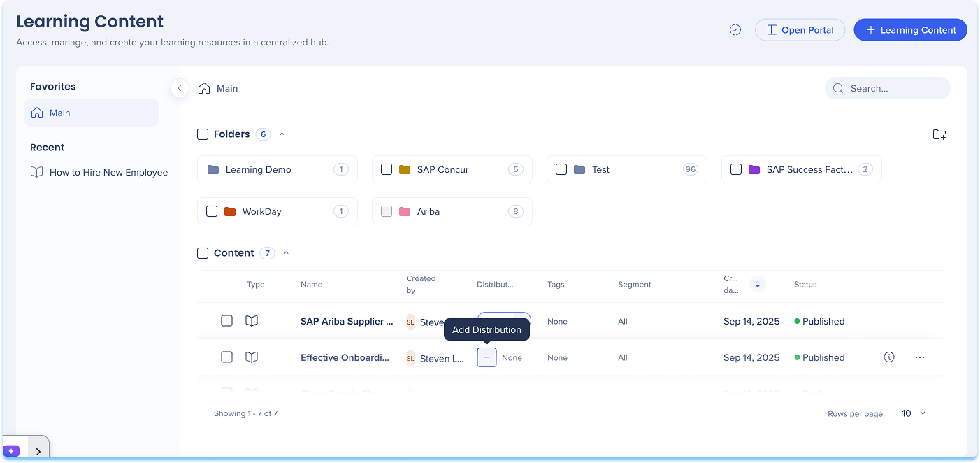980x463 pixels.
Task: Collapse the Content section chevron
Action: (286, 253)
